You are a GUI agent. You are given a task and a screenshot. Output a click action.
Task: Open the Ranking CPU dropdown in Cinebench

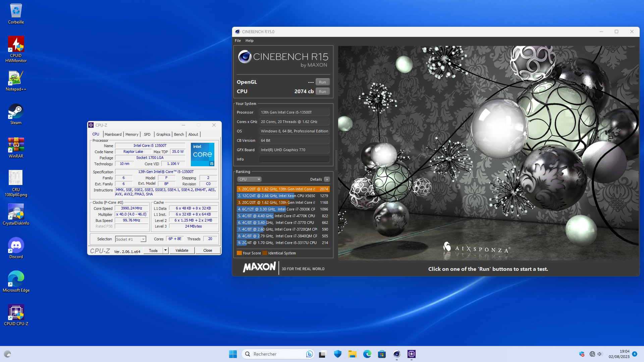(x=249, y=179)
